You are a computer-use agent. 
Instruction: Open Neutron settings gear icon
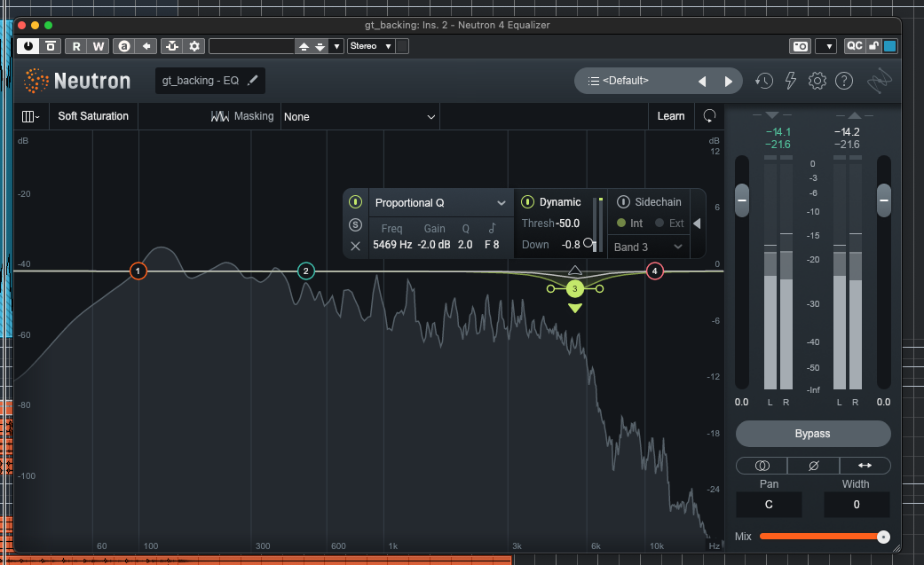click(x=817, y=81)
